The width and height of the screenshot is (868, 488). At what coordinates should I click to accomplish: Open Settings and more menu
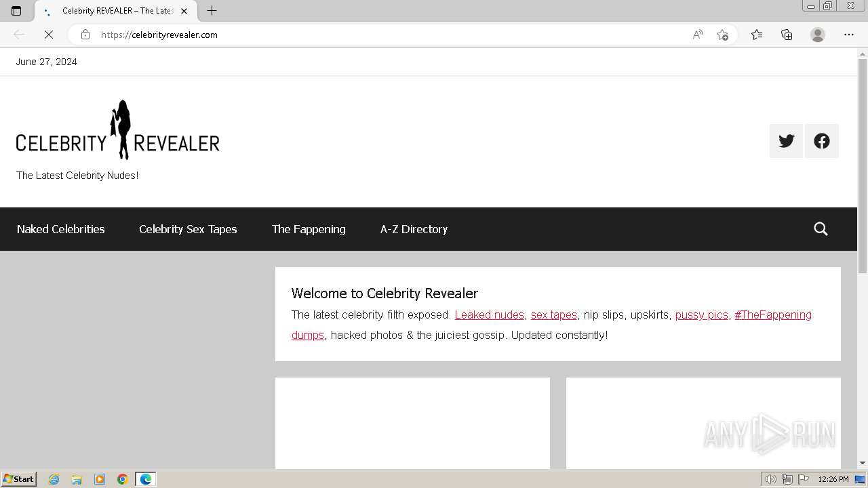point(849,35)
